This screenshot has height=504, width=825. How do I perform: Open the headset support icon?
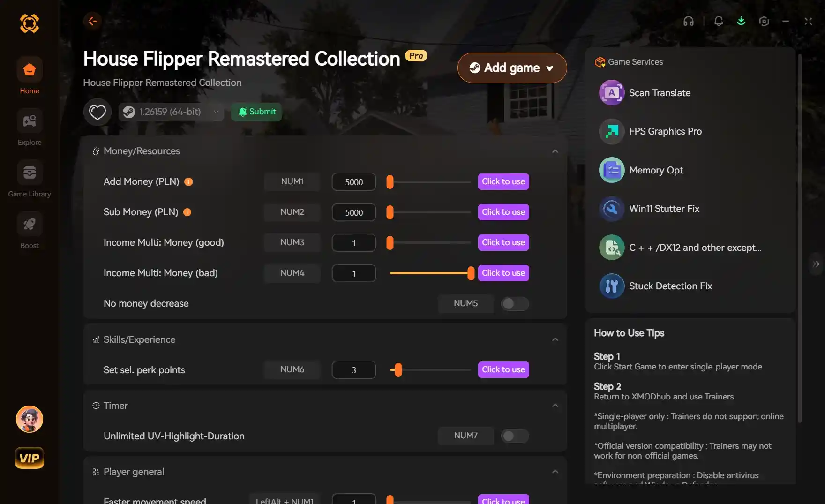[x=688, y=21]
